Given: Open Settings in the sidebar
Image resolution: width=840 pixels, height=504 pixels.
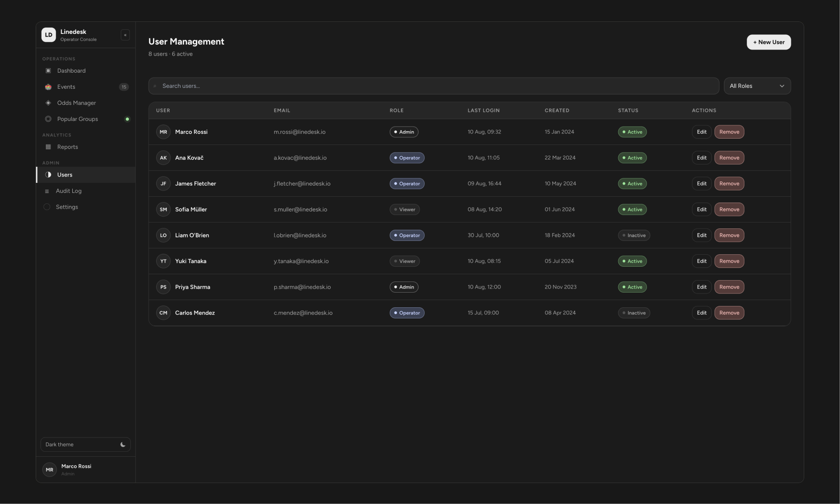Looking at the screenshot, I should pos(86,207).
